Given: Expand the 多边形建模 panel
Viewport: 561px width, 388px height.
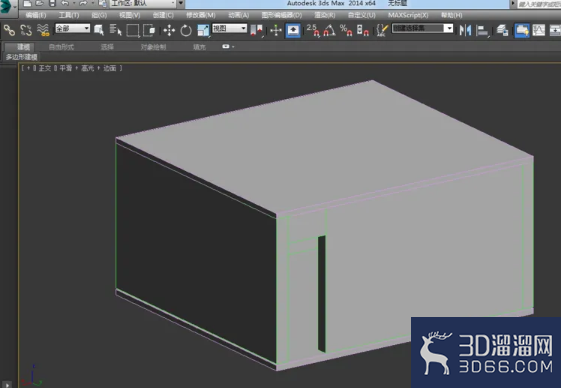Looking at the screenshot, I should 21,57.
